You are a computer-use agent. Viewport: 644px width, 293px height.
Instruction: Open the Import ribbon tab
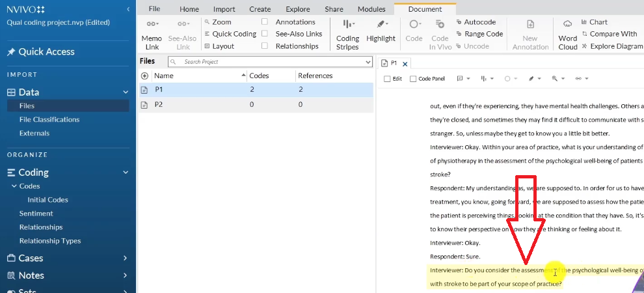pos(224,9)
